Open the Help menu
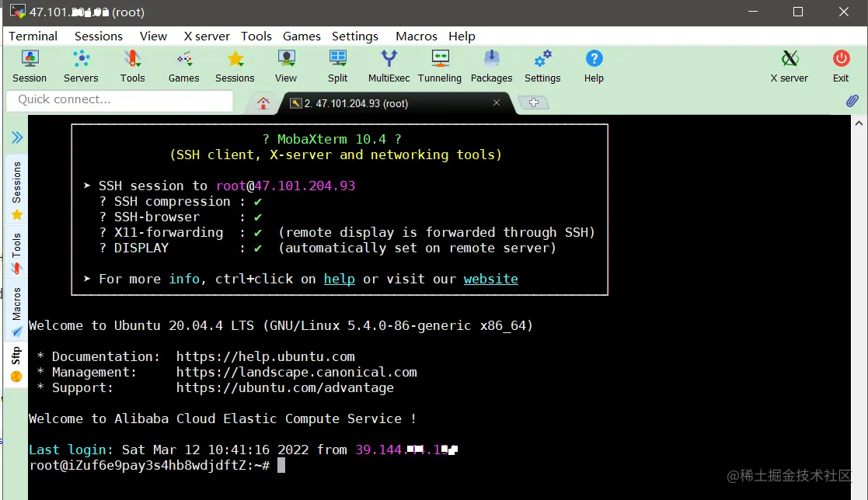The height and width of the screenshot is (500, 868). coord(462,36)
